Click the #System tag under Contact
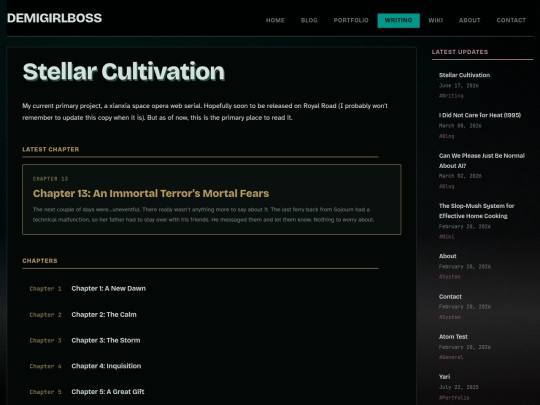Screen dimensions: 540x405 click(450, 317)
